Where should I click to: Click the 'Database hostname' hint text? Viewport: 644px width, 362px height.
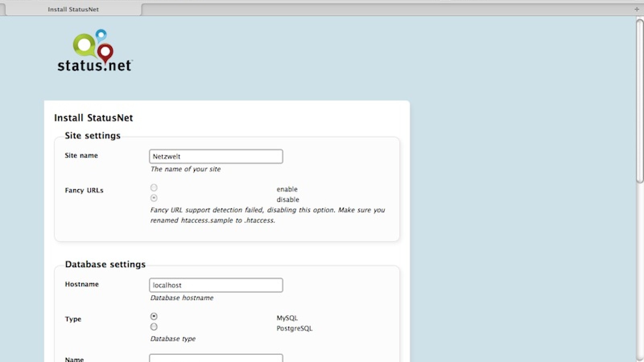pyautogui.click(x=182, y=298)
